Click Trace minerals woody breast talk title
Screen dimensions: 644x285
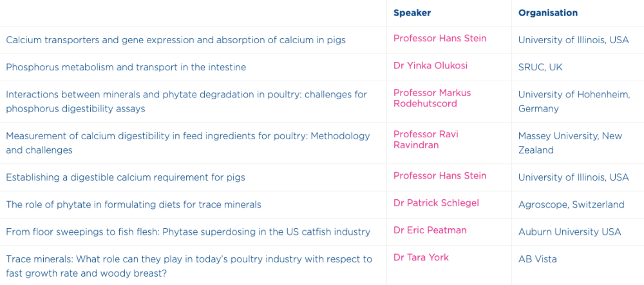(x=189, y=266)
